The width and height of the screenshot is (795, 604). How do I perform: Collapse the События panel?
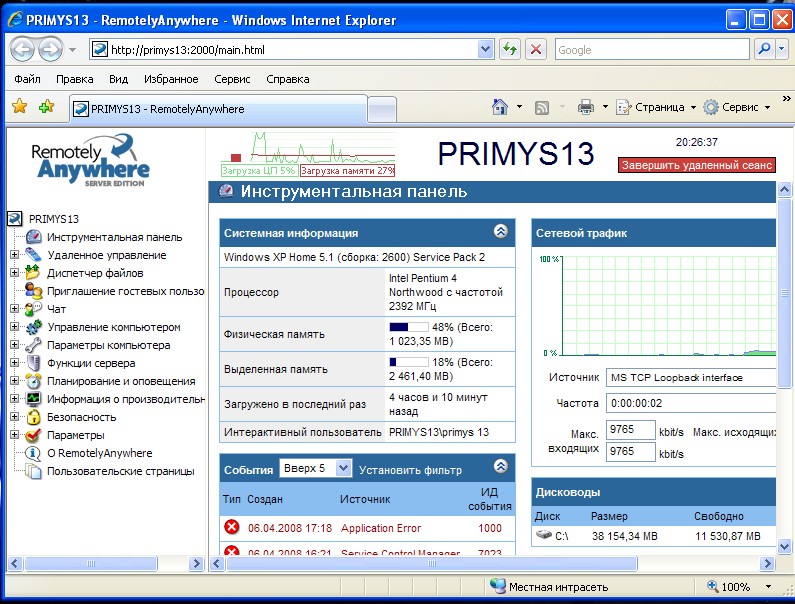pyautogui.click(x=500, y=466)
